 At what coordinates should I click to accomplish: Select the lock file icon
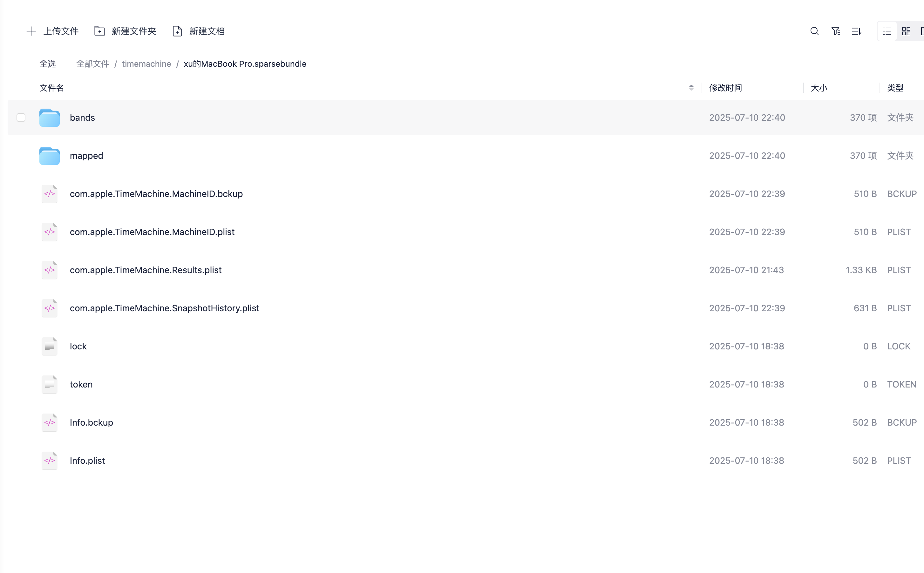[50, 346]
